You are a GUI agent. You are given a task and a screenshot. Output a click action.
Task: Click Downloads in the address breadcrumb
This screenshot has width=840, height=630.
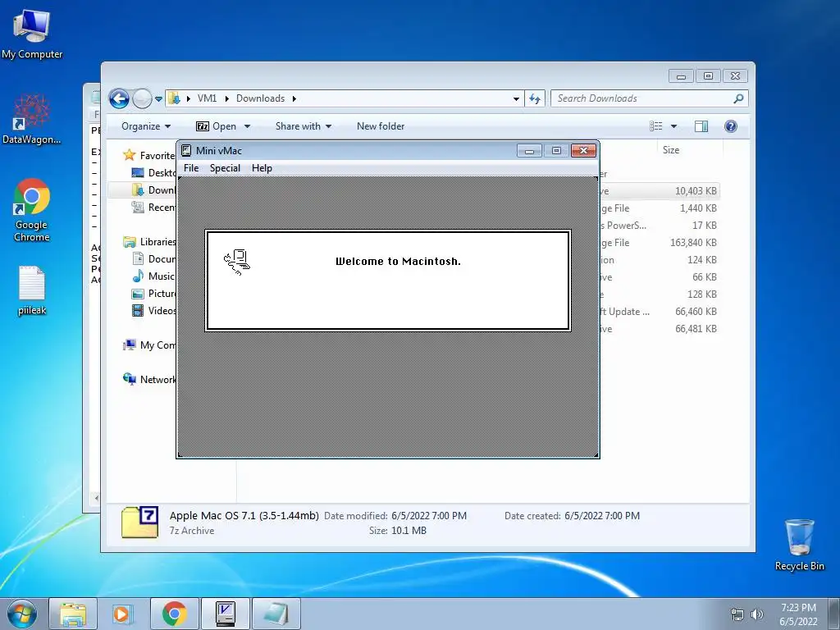point(260,98)
